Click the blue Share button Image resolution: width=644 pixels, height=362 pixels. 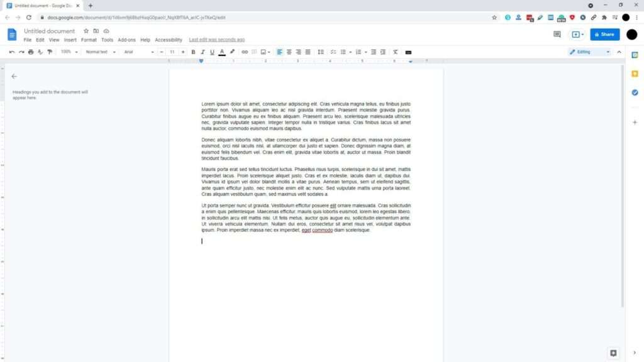[604, 35]
